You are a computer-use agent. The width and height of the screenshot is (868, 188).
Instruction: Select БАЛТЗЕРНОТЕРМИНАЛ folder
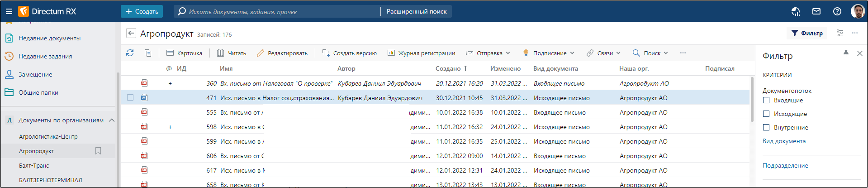[x=50, y=180]
